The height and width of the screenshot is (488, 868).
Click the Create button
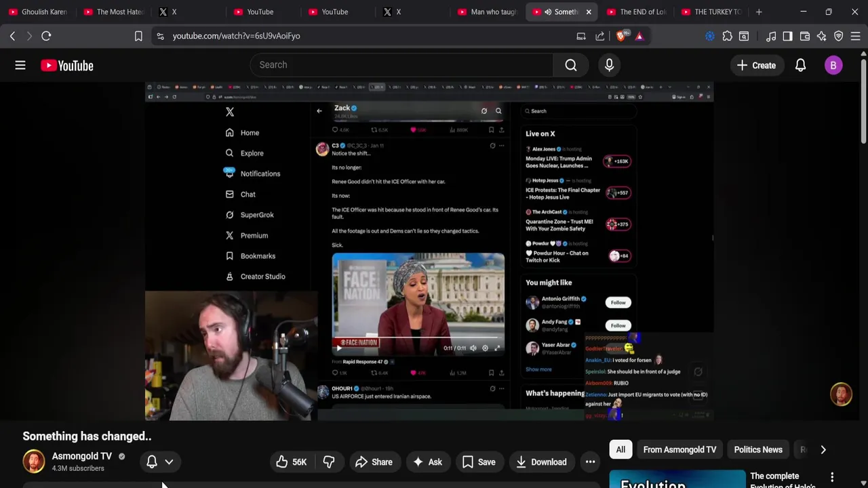coord(756,65)
